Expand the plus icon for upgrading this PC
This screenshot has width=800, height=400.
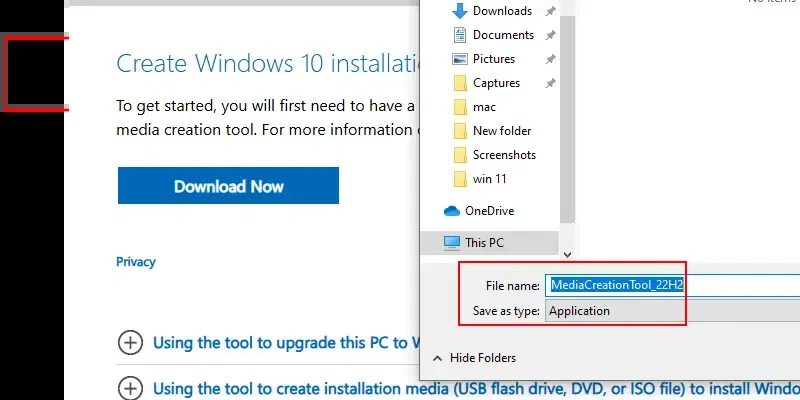tap(130, 343)
